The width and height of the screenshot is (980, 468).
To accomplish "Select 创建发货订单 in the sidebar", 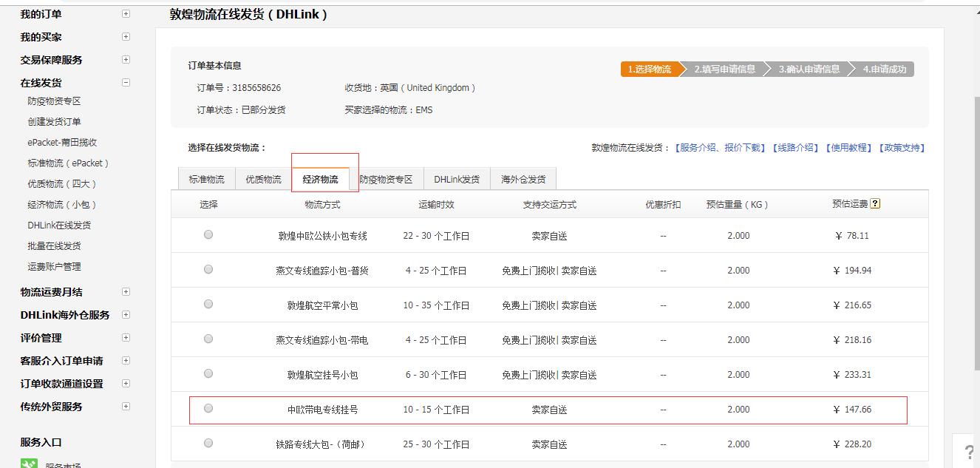I will (x=56, y=121).
